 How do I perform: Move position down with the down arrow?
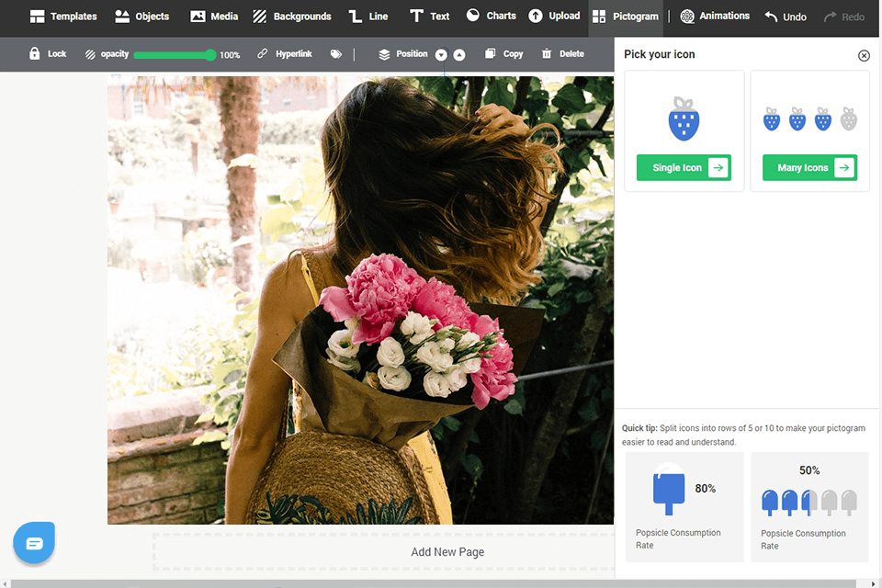[441, 55]
